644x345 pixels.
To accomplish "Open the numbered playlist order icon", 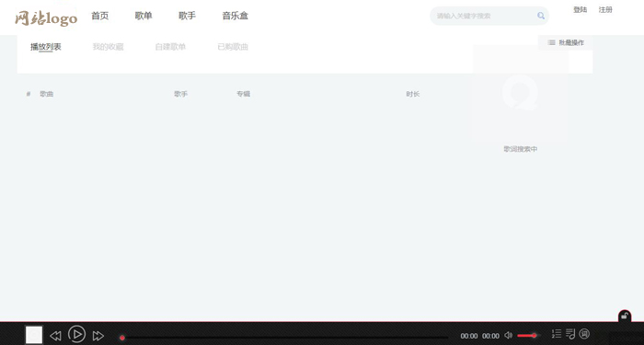I will 557,333.
